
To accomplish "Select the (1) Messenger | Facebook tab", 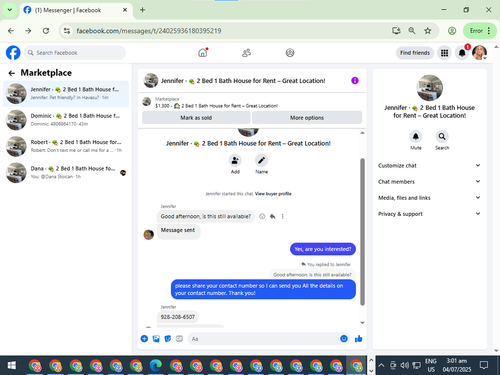I will coord(76,10).
